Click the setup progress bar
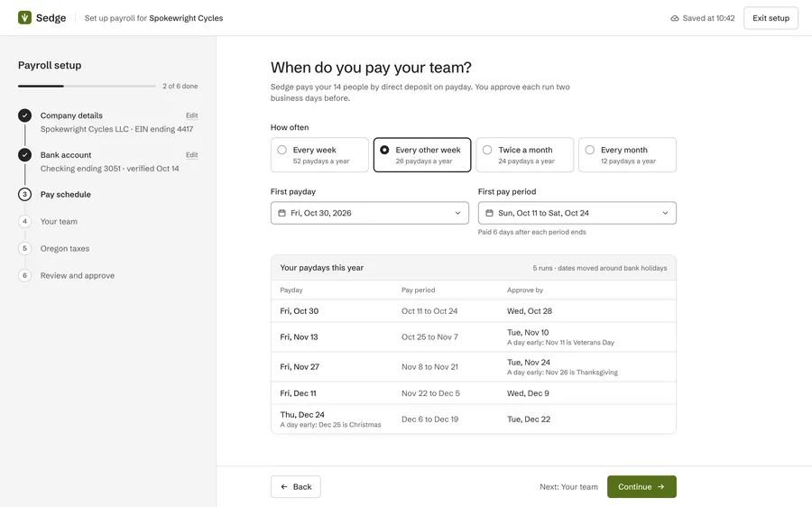The height and width of the screenshot is (507, 812). click(87, 86)
